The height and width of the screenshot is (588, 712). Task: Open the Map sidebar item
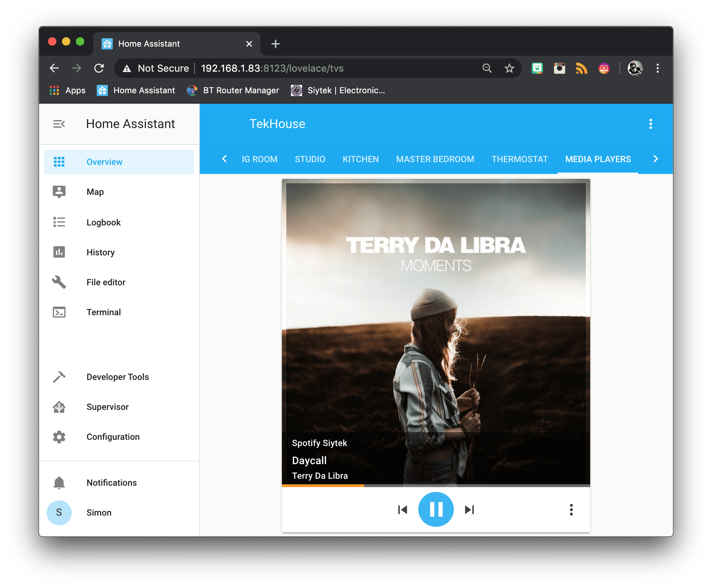click(x=95, y=192)
